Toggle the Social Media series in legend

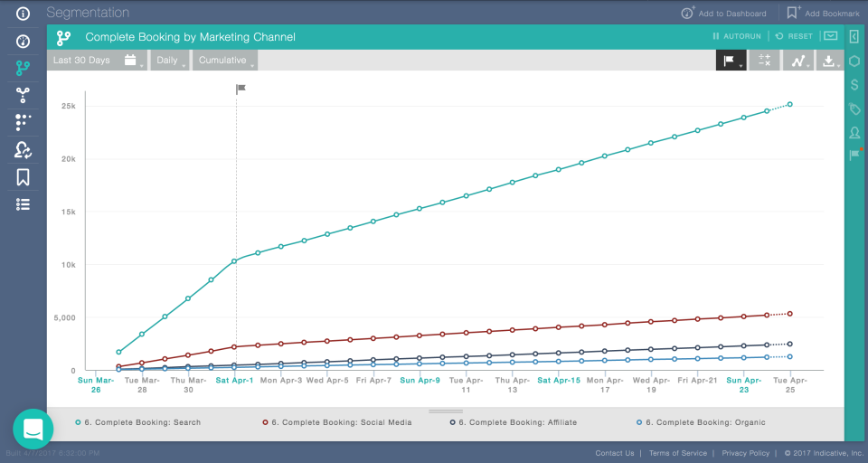point(337,422)
